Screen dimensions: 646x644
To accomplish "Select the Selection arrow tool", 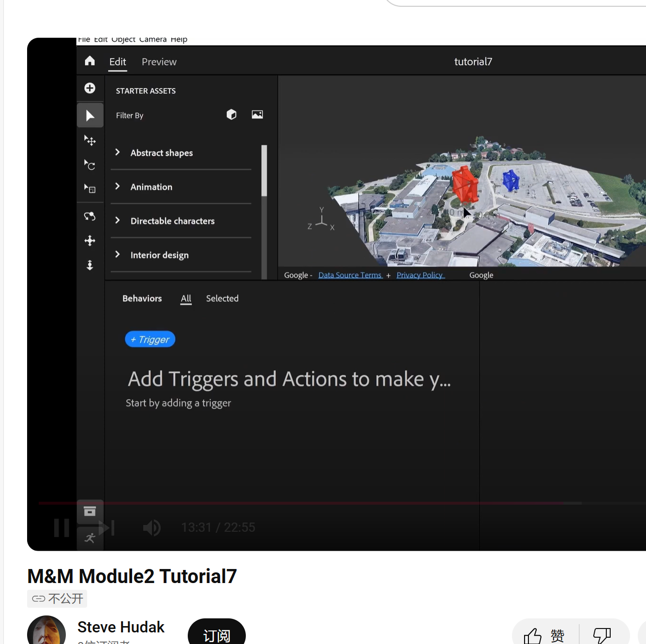I will tap(90, 115).
